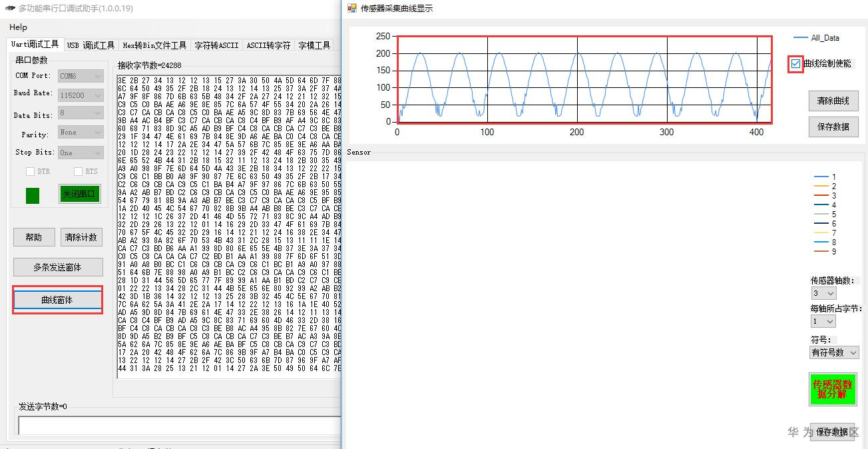Open the 字符转ASCII tab

[216, 45]
